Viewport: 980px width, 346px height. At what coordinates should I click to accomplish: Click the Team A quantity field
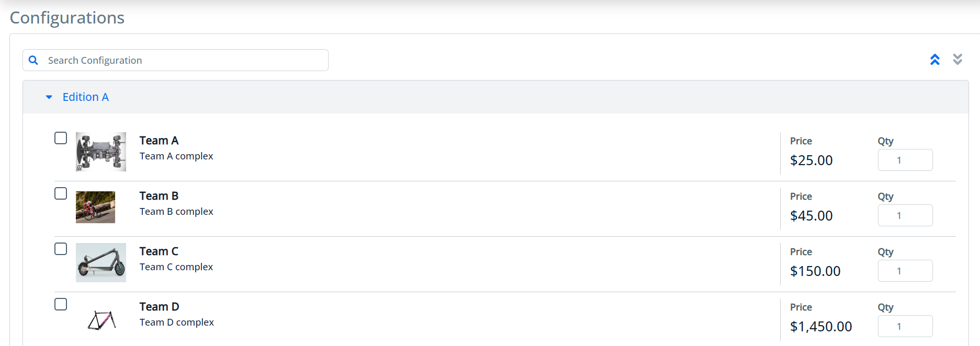[x=905, y=160]
